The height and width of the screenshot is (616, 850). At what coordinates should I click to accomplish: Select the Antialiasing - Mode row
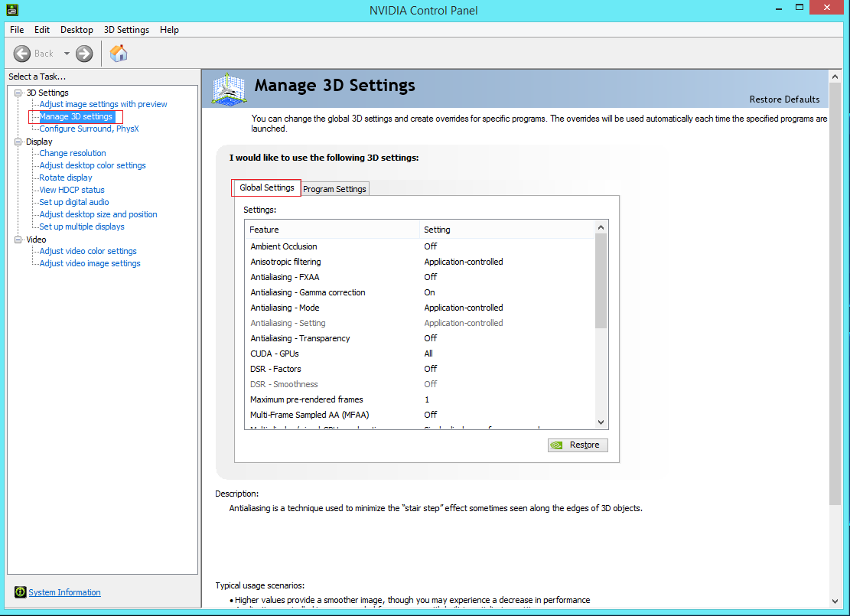coord(420,308)
